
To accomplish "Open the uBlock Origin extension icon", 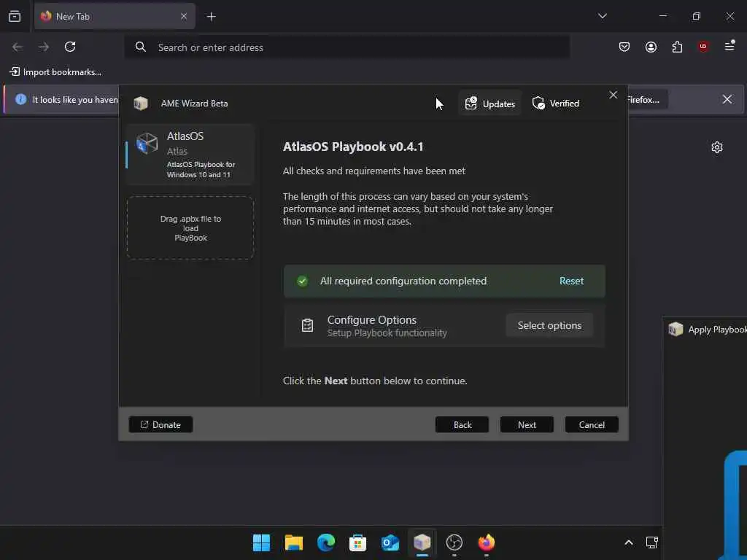I will coord(703,47).
